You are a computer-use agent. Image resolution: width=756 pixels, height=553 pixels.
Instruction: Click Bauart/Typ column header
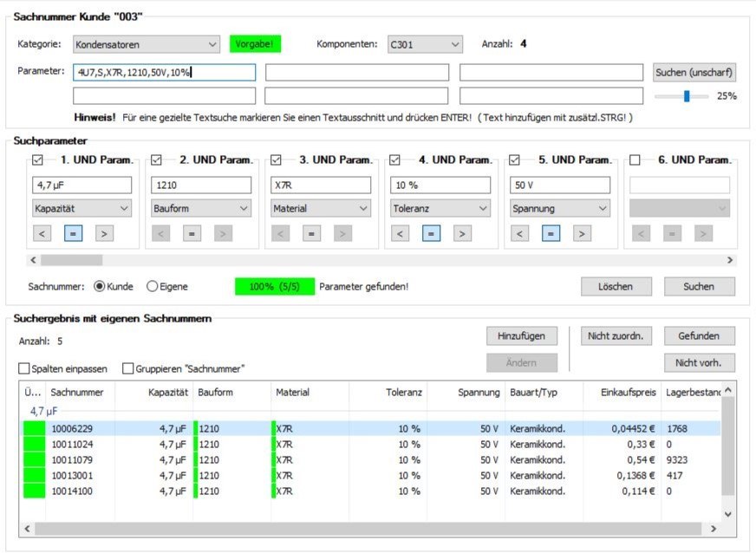(x=544, y=393)
